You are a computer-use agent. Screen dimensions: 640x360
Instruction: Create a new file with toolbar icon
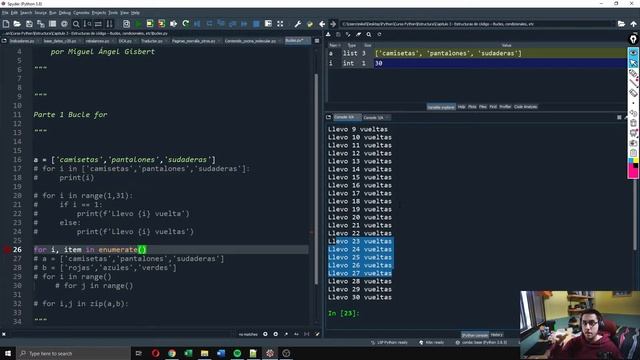(6, 24)
